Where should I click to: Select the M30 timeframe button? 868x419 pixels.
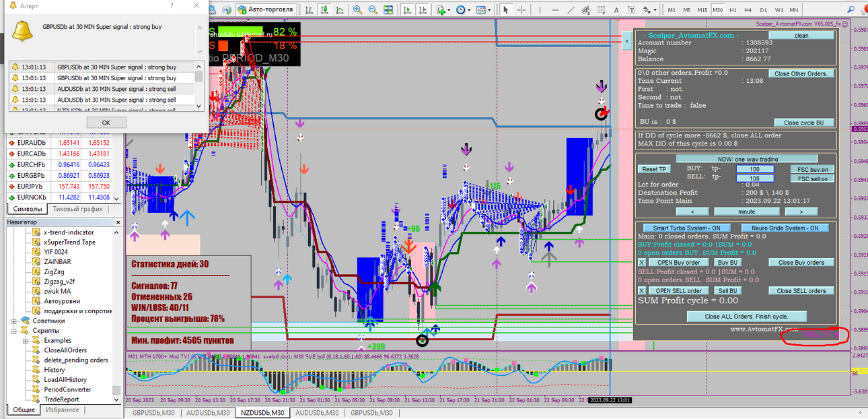coord(717,10)
